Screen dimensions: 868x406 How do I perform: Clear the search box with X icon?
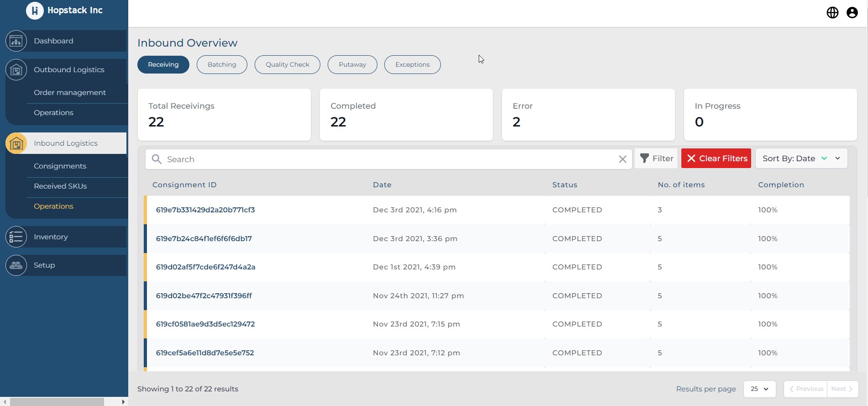coord(622,159)
